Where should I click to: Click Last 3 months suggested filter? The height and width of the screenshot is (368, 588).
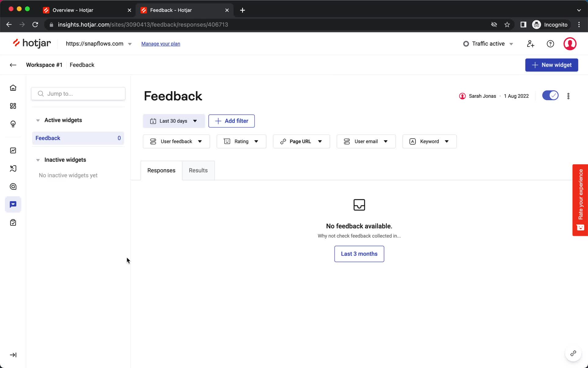pos(359,254)
